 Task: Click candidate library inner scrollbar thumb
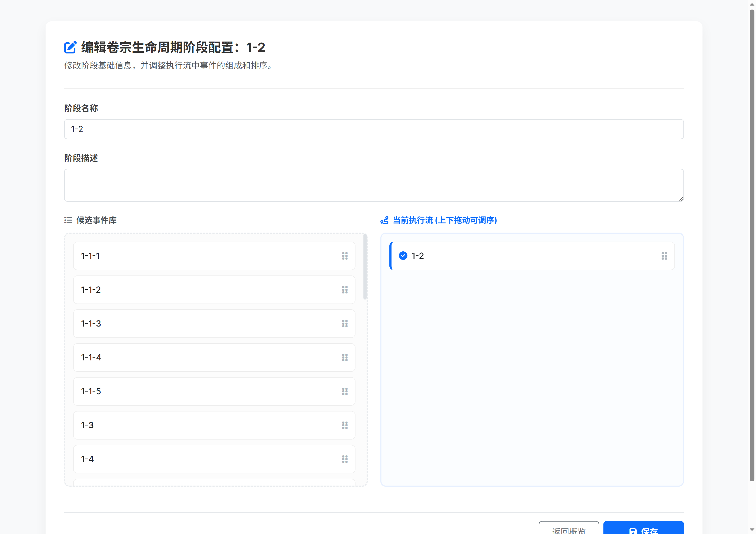click(x=365, y=266)
